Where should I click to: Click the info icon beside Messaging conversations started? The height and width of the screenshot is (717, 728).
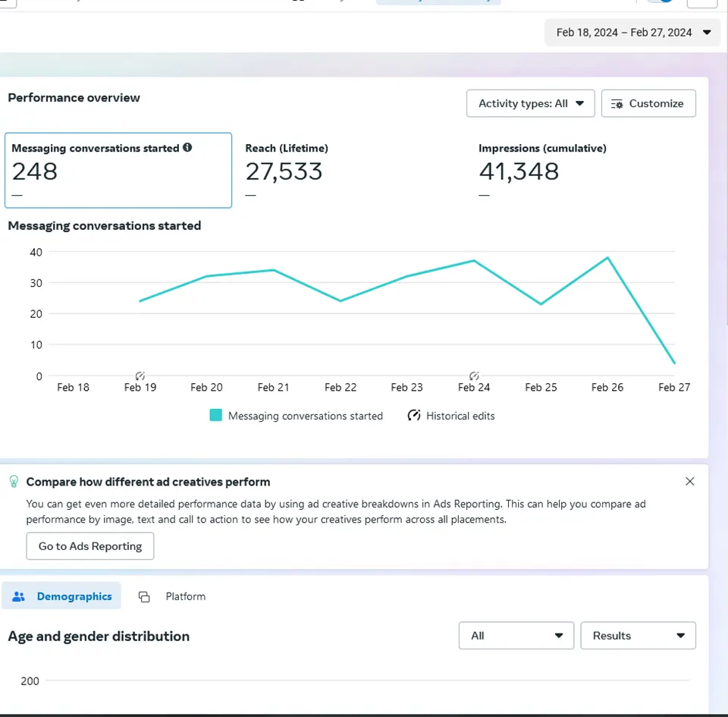tap(187, 148)
